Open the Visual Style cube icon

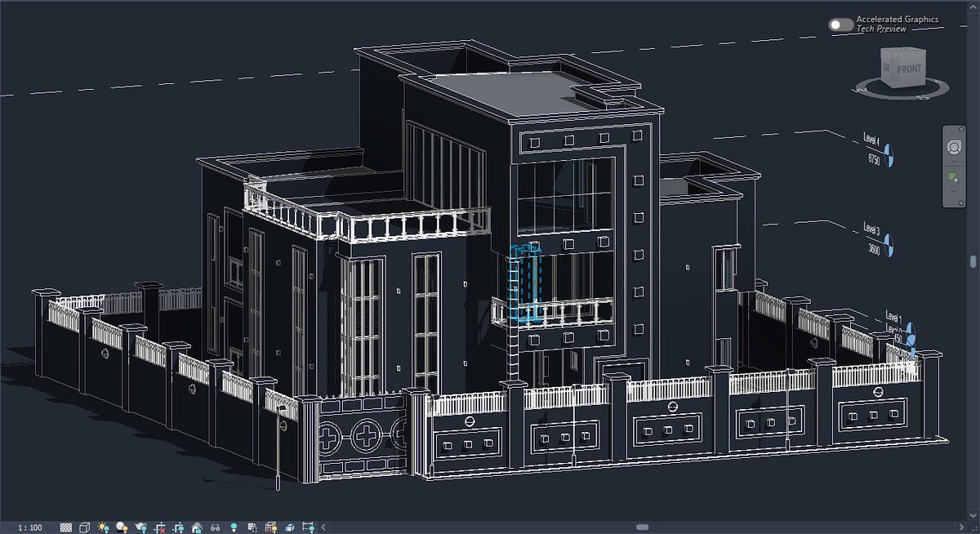tap(84, 526)
